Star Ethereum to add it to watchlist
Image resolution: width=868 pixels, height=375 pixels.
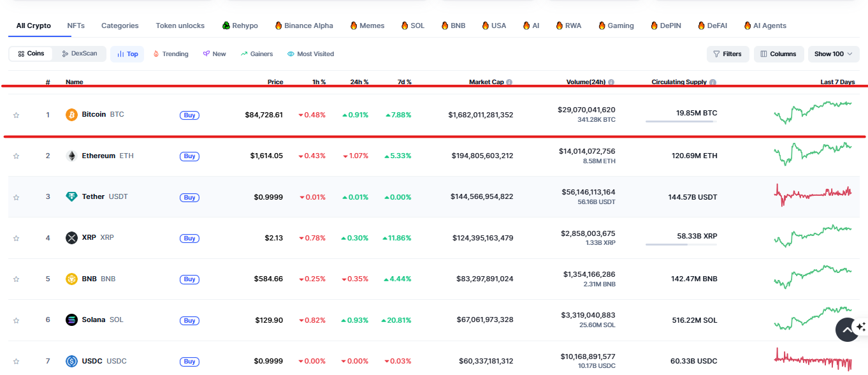[16, 156]
